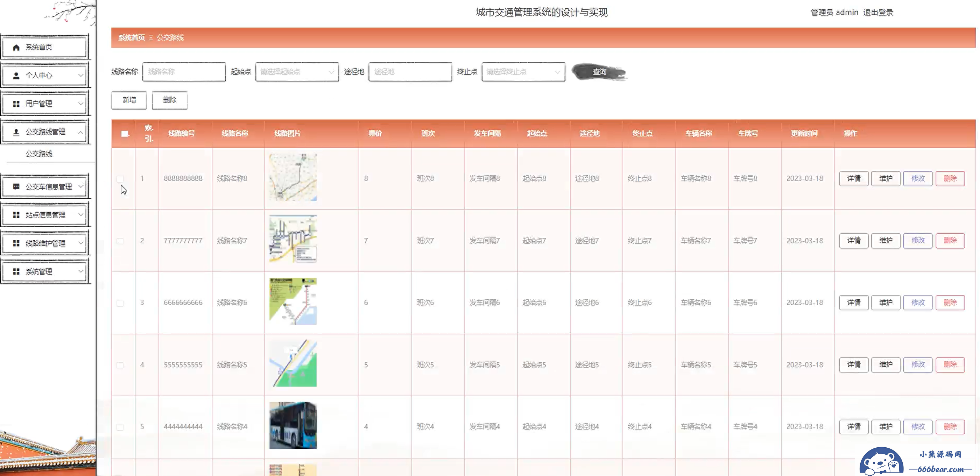Image resolution: width=980 pixels, height=476 pixels.
Task: Check the row 1 checkbox for 8888888888
Action: tap(120, 179)
